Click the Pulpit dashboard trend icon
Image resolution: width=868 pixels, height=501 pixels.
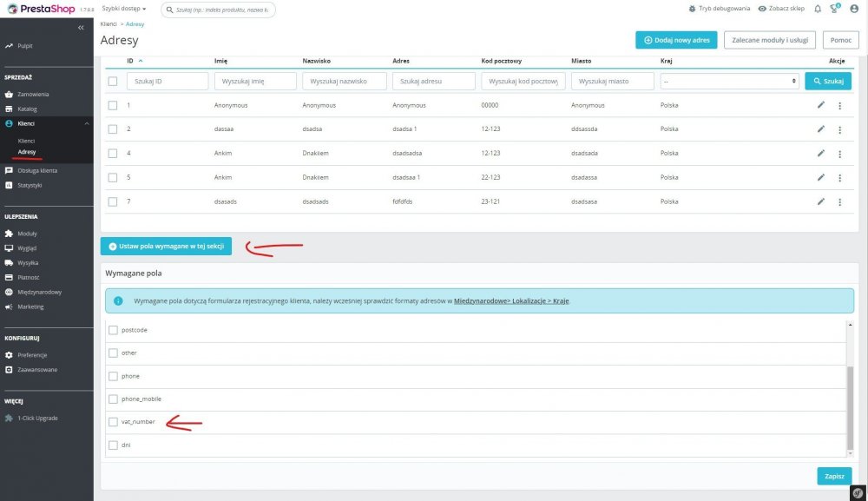9,46
